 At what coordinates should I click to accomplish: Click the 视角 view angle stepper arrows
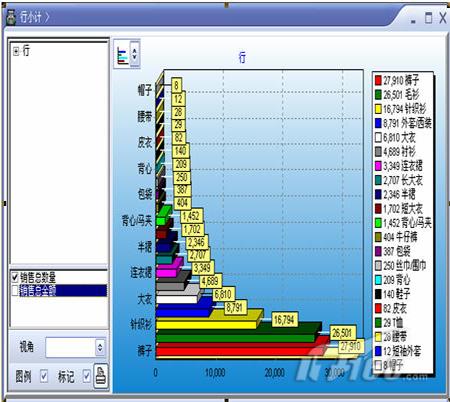click(100, 347)
